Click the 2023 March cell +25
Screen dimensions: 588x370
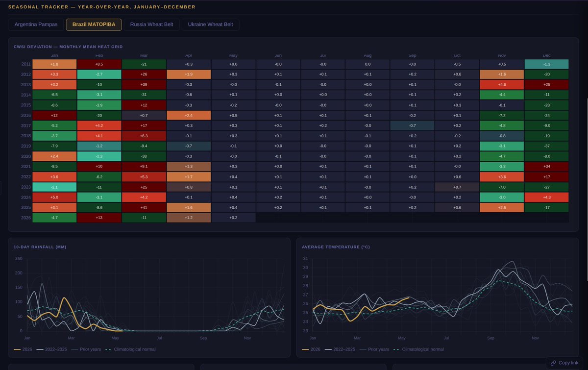pos(144,187)
